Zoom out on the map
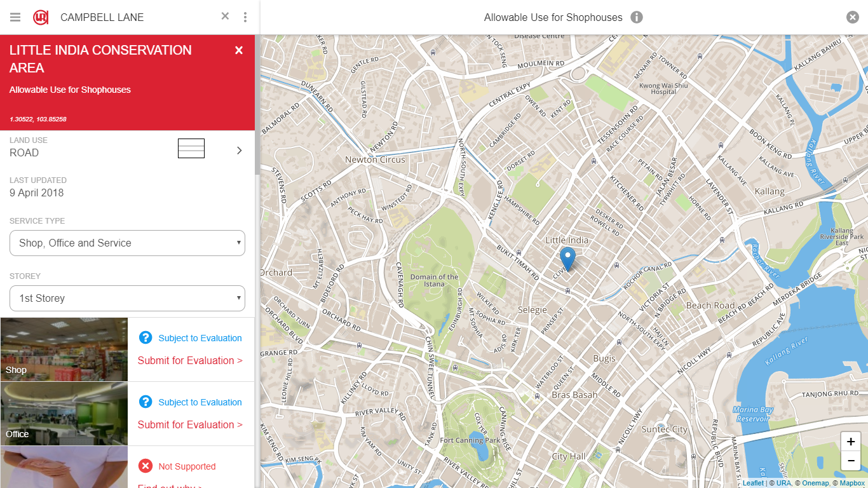This screenshot has width=868, height=488. coord(851,461)
